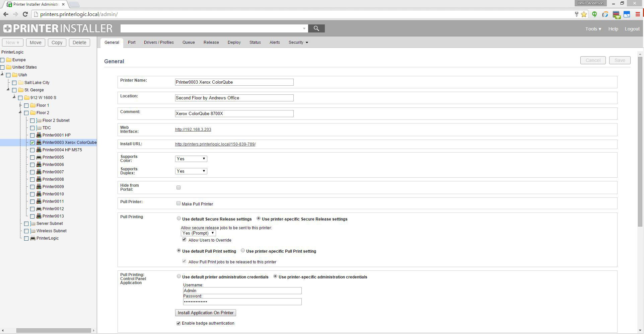Screen dimensions: 644x334
Task: Select Use default Secure Release settings
Action: point(179,219)
